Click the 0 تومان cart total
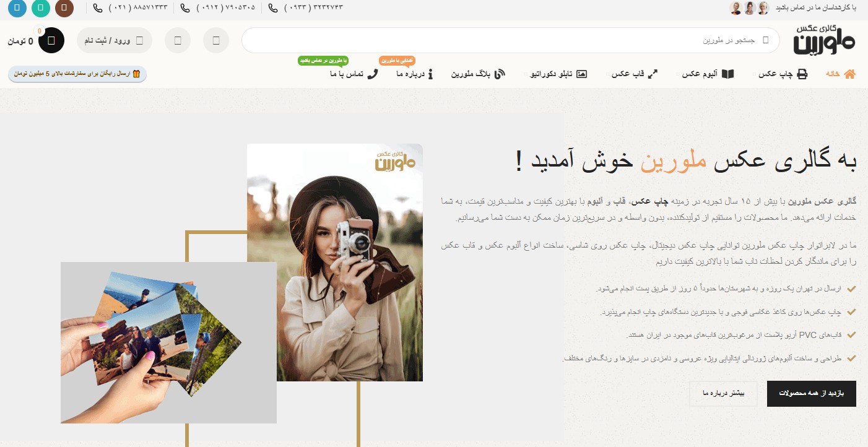The image size is (868, 447). (20, 41)
